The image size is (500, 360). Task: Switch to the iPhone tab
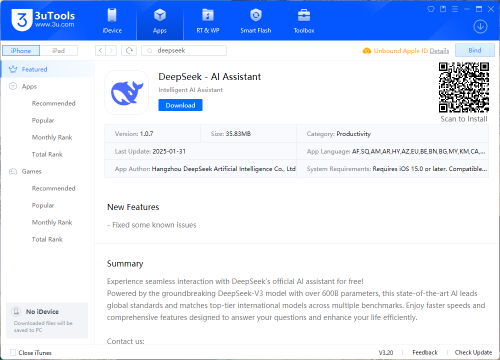point(21,51)
